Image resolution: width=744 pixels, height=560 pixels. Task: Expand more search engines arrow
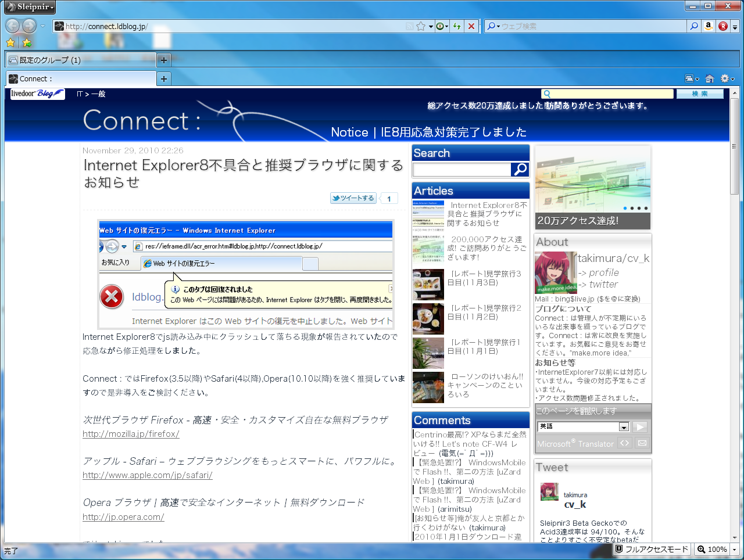[x=735, y=27]
